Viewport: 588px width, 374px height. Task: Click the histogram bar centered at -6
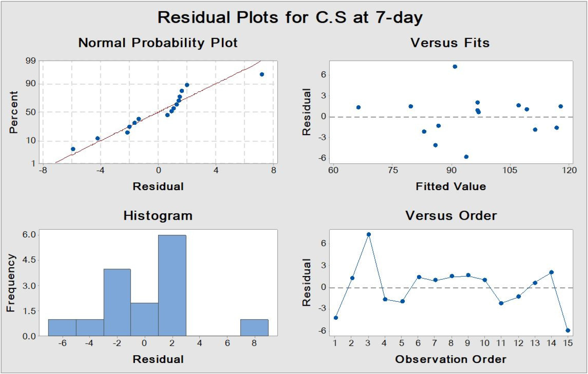pos(62,327)
